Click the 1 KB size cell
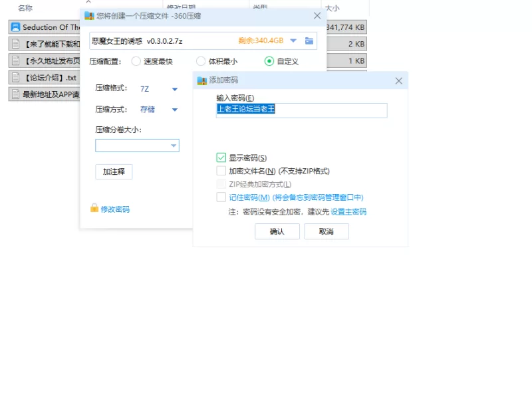532x406 pixels. coord(356,60)
